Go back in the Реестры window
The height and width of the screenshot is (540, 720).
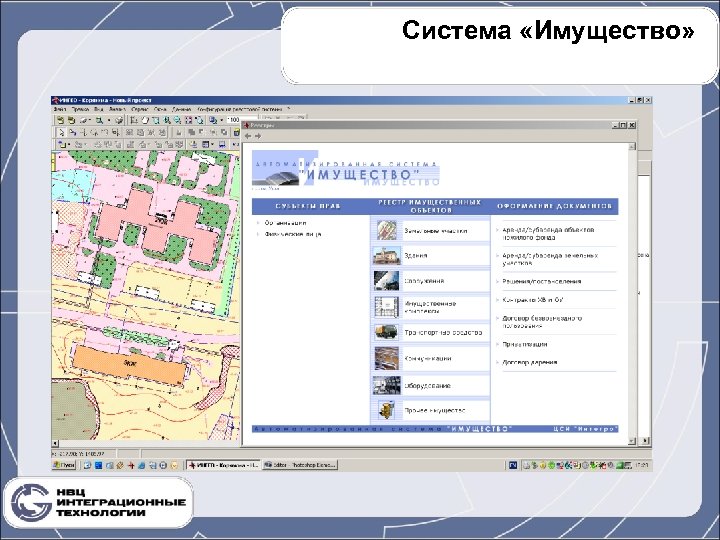[x=248, y=136]
